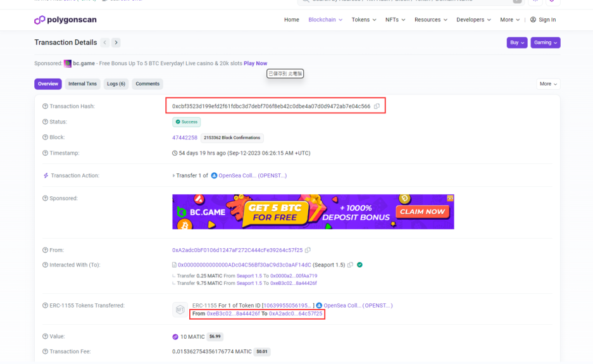
Task: Click OpenSea icon in Transaction Action row
Action: point(214,175)
